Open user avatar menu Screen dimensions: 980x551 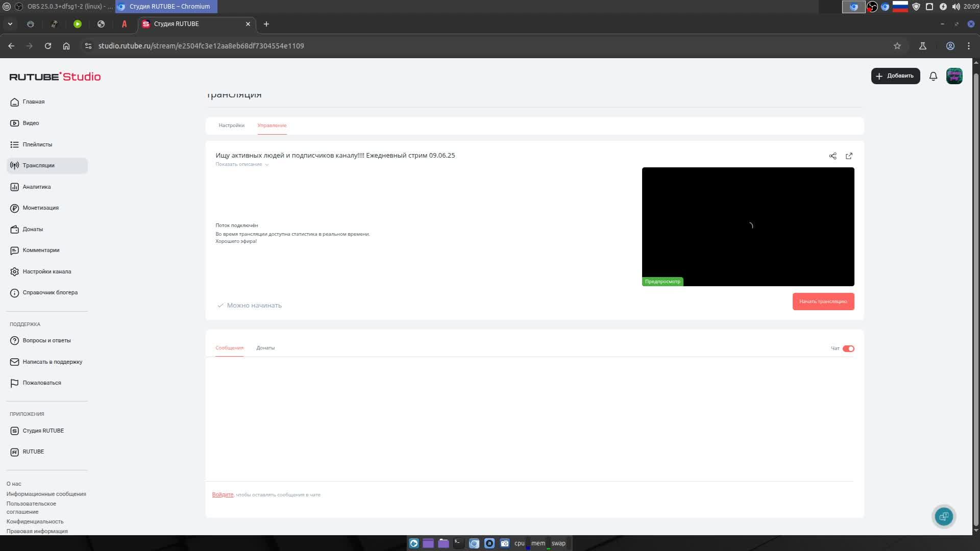(954, 76)
